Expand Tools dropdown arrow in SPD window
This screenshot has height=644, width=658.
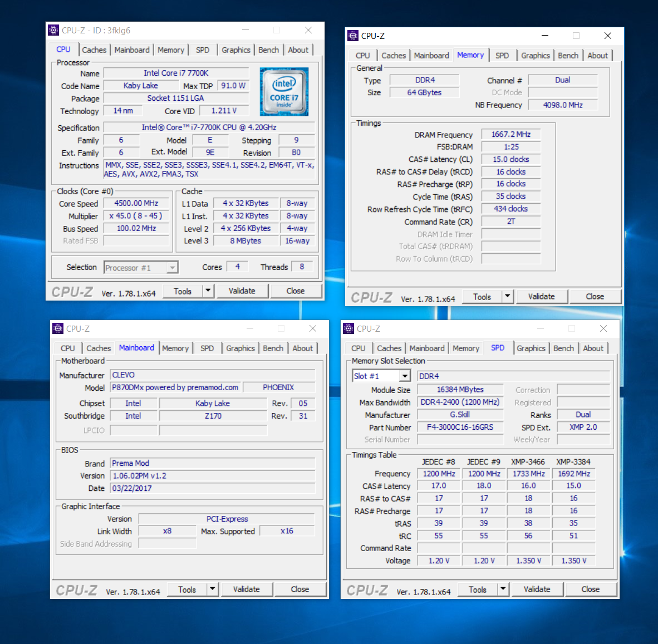503,589
